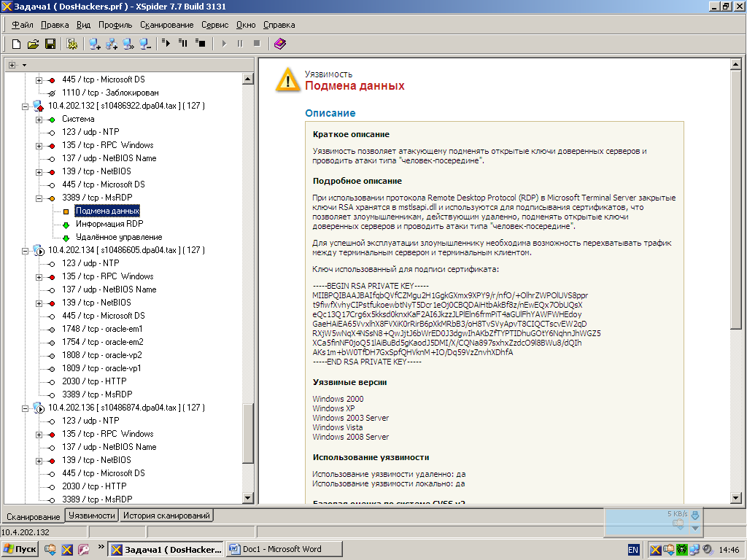Collapse the 10.4.202.132 host node
This screenshot has width=747, height=560.
click(x=25, y=106)
